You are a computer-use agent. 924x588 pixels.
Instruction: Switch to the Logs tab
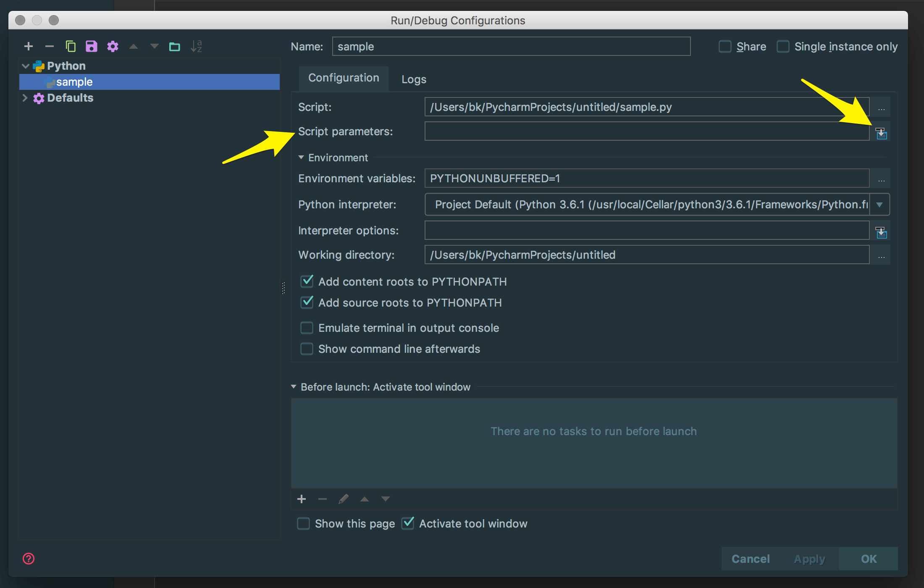click(414, 79)
